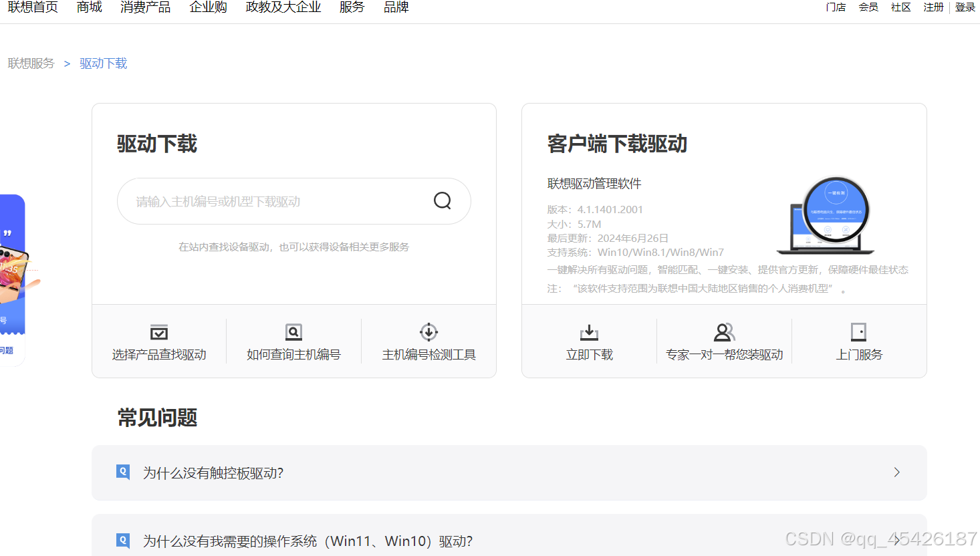
Task: Click the search magnifier icon in driver search box
Action: (x=443, y=200)
